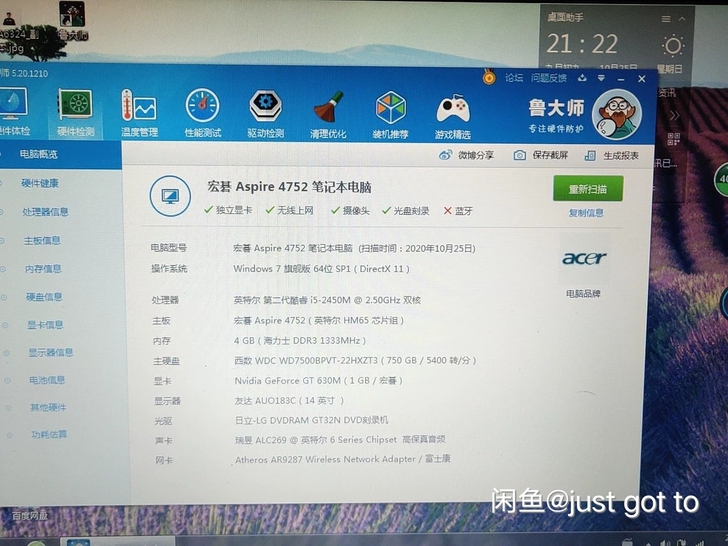The image size is (728, 546).
Task: Select 功耗估算 in the sidebar
Action: [49, 434]
